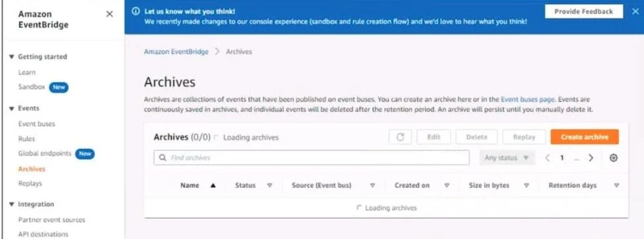Open Amazon EventBridge breadcrumb link
Viewport: 644px width, 239px height.
[176, 52]
